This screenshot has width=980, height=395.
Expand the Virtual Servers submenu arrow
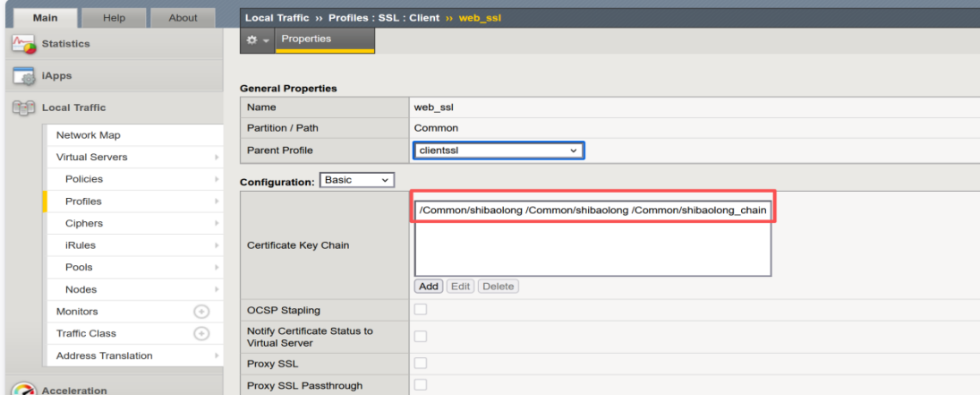click(x=217, y=158)
